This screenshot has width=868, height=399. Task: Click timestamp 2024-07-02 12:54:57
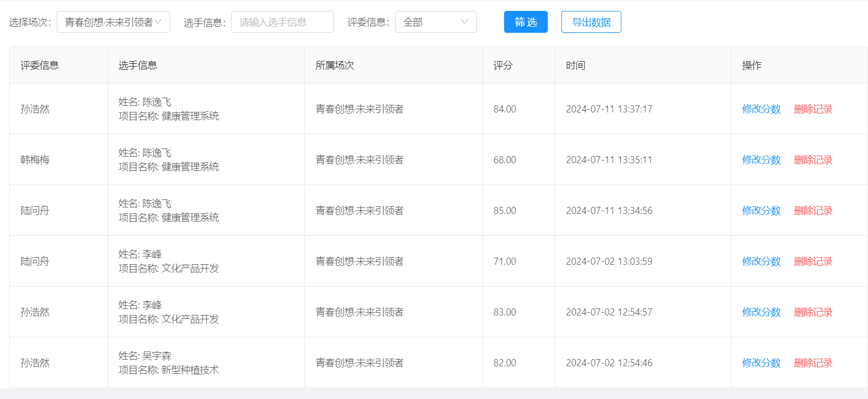609,312
